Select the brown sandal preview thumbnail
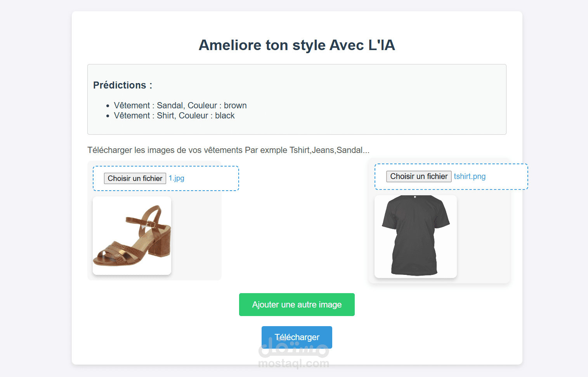The width and height of the screenshot is (588, 377). coord(132,236)
